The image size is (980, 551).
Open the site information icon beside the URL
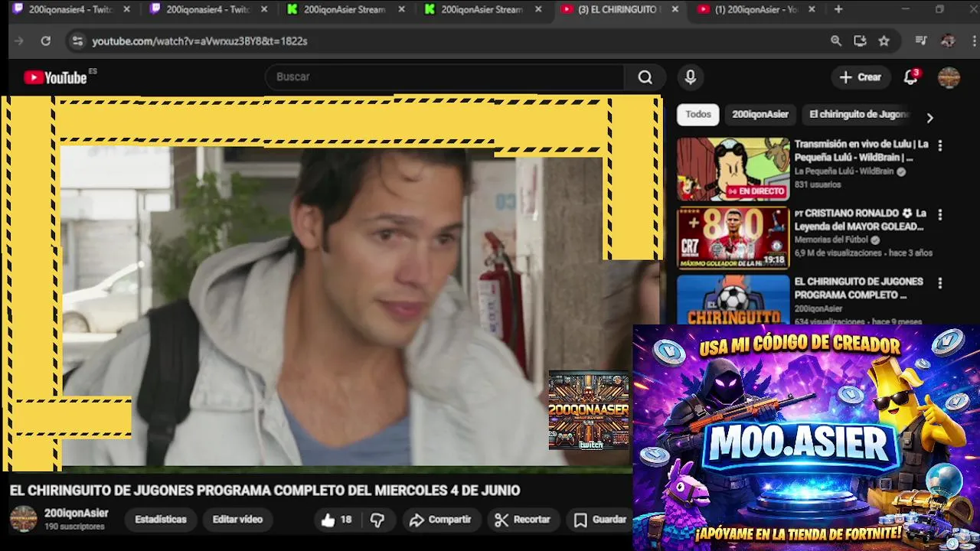(77, 41)
